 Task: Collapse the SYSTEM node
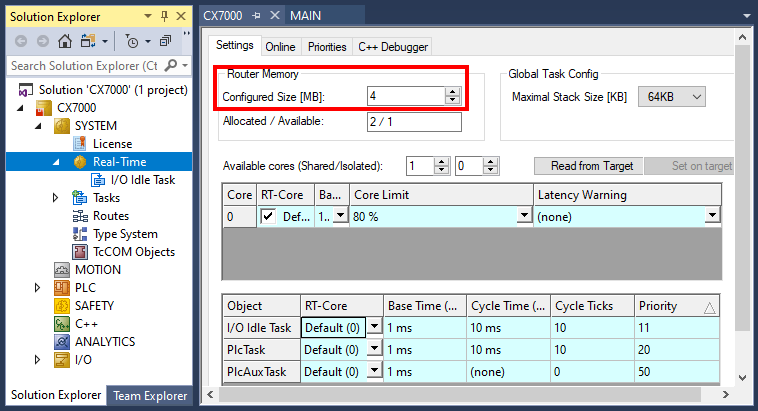[38, 126]
